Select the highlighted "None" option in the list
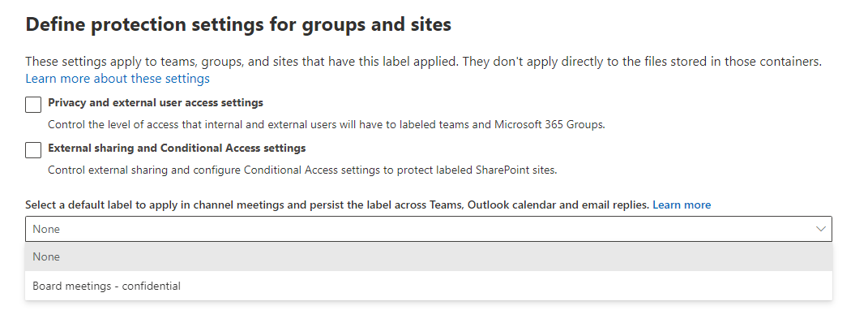868x336 pixels. 47,256
